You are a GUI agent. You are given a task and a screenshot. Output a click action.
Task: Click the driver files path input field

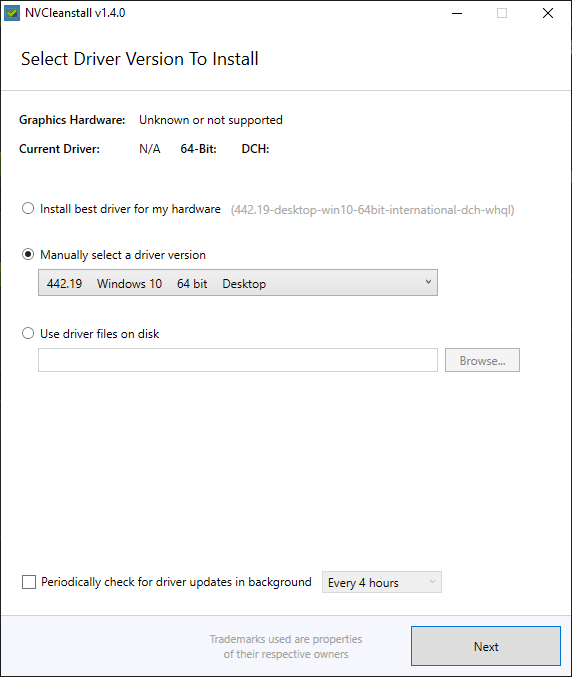point(238,360)
